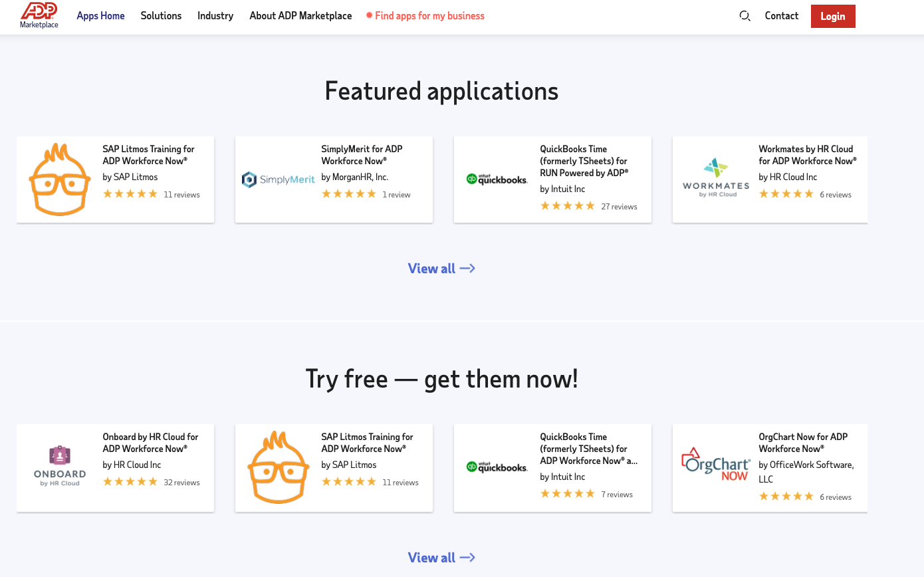
Task: Go to the Contact page
Action: (781, 16)
